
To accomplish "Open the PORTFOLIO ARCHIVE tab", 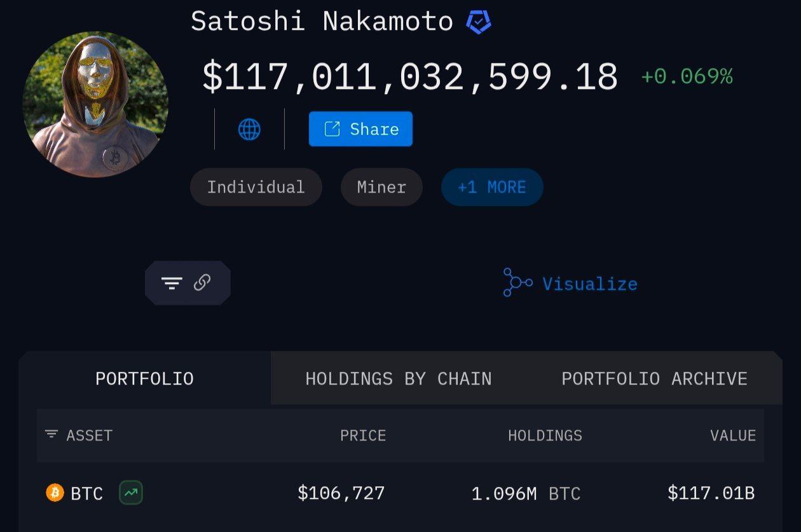I will (x=654, y=379).
